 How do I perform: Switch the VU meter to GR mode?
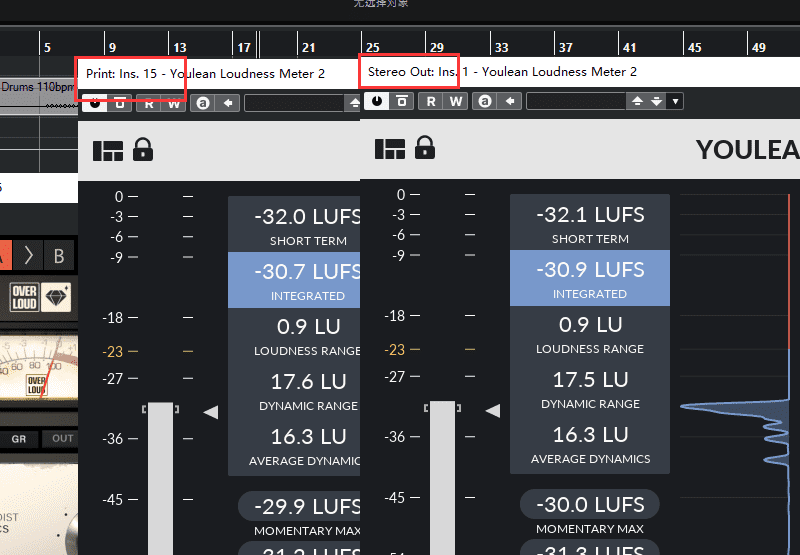coord(19,439)
